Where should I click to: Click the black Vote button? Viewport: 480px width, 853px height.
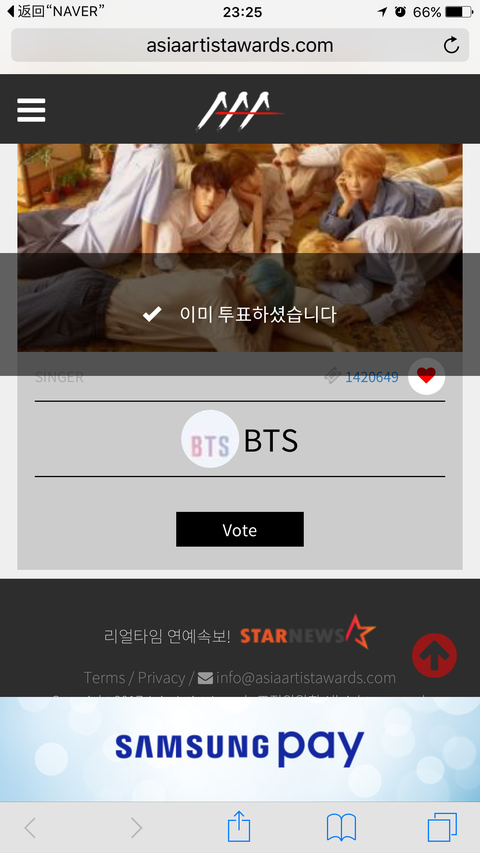[239, 529]
